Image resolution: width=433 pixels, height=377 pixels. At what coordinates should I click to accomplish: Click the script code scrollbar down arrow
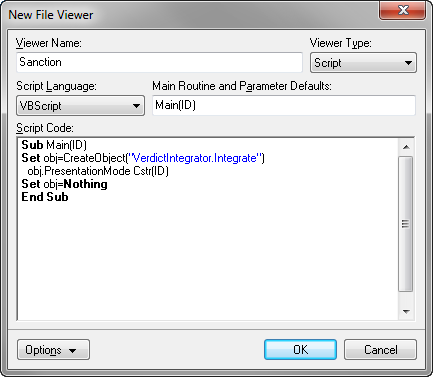[406, 312]
